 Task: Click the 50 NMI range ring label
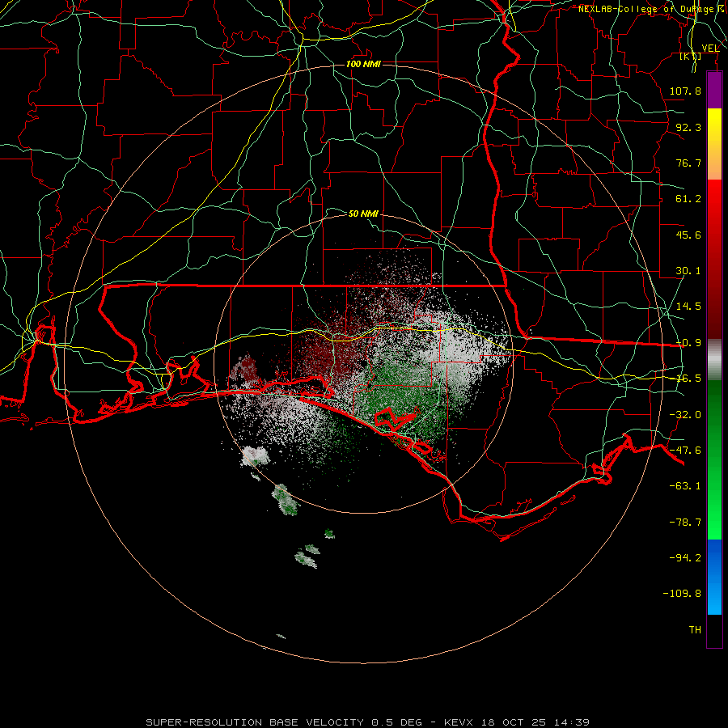[x=363, y=214]
